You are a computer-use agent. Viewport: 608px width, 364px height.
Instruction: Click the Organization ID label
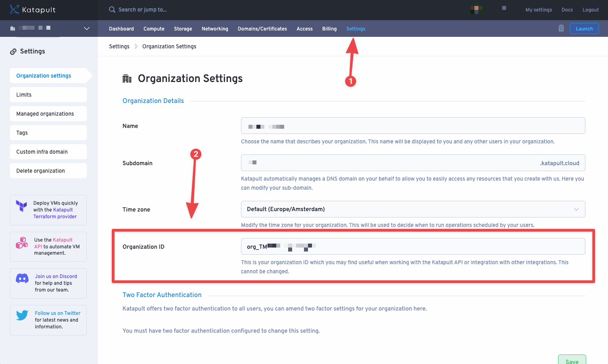point(143,247)
